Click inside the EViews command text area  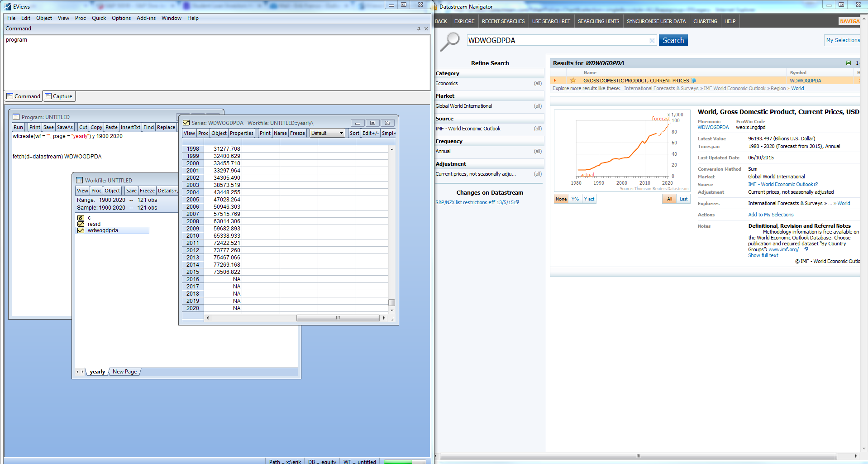pos(217,62)
